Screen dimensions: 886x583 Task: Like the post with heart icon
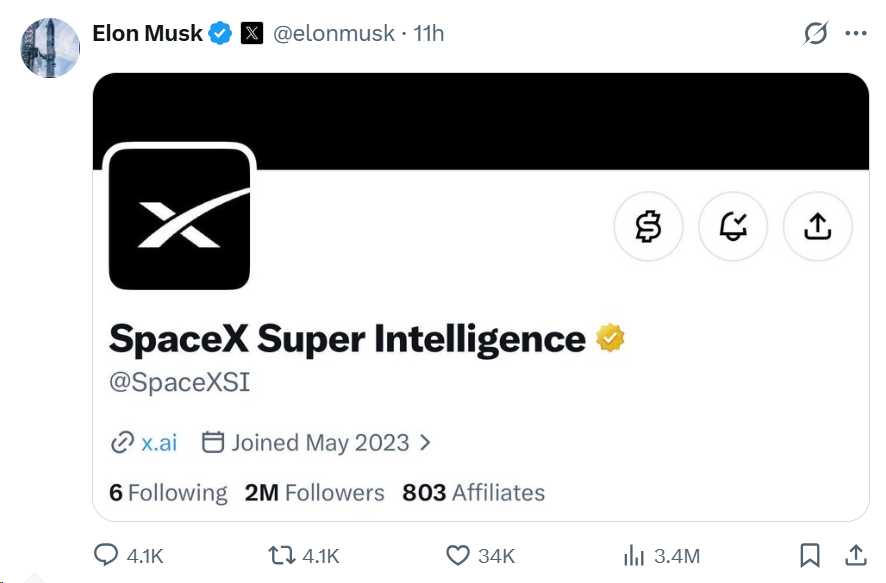click(458, 555)
